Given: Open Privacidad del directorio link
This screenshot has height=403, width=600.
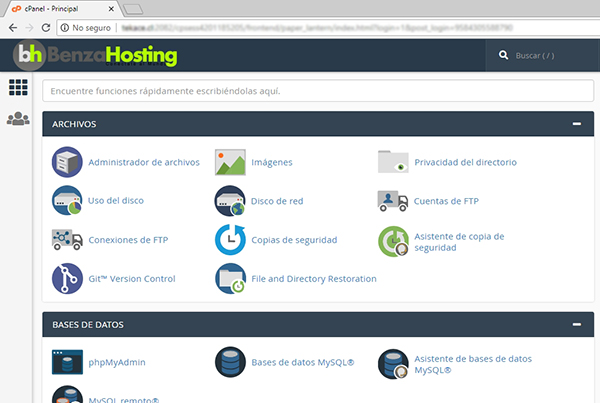Looking at the screenshot, I should coord(465,162).
